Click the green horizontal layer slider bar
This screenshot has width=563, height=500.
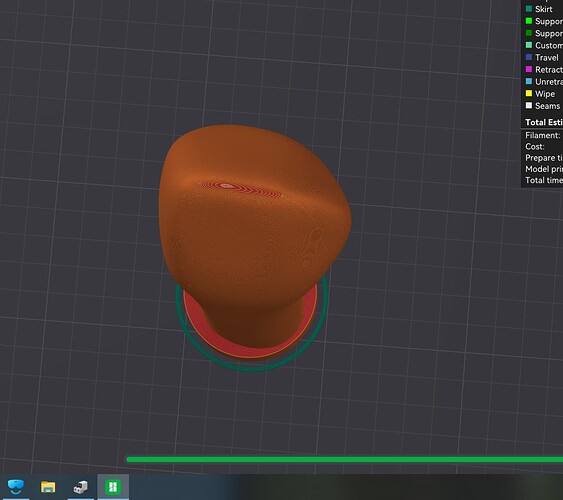point(344,459)
